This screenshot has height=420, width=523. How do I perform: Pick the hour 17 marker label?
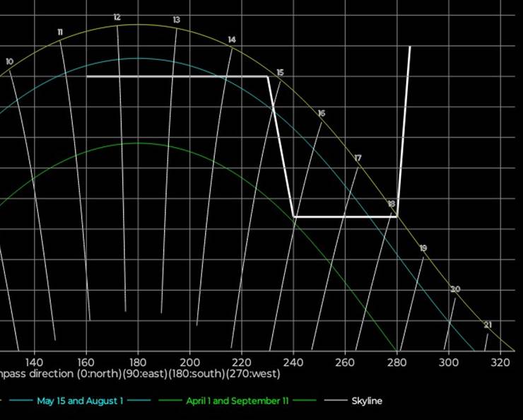[358, 158]
